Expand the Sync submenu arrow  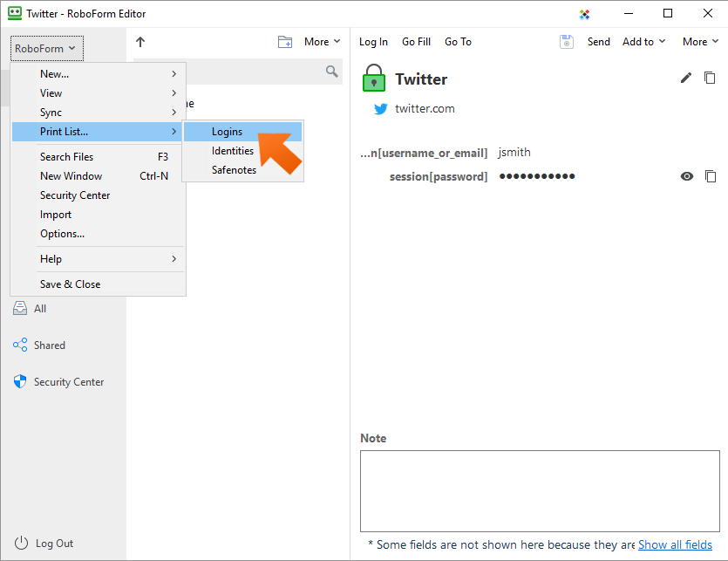(x=174, y=113)
